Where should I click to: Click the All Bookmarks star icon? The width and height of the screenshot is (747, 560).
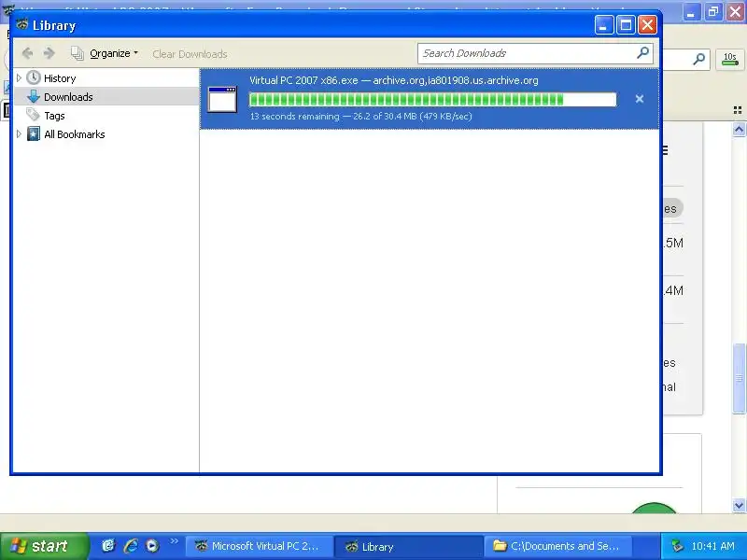pyautogui.click(x=34, y=133)
